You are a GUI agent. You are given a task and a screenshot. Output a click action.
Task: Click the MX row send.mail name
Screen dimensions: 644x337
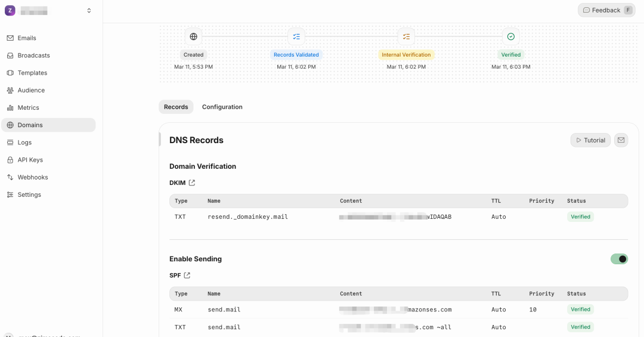(x=224, y=310)
